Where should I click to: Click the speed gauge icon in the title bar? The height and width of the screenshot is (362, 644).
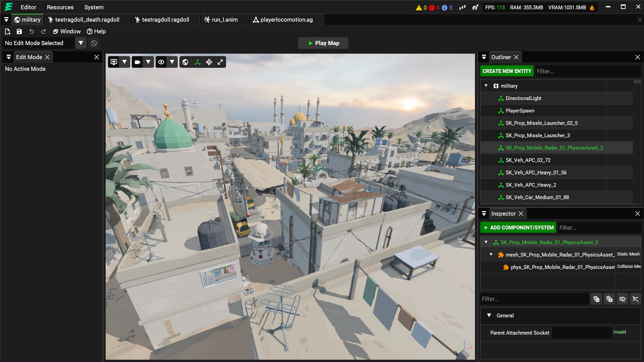(x=475, y=7)
